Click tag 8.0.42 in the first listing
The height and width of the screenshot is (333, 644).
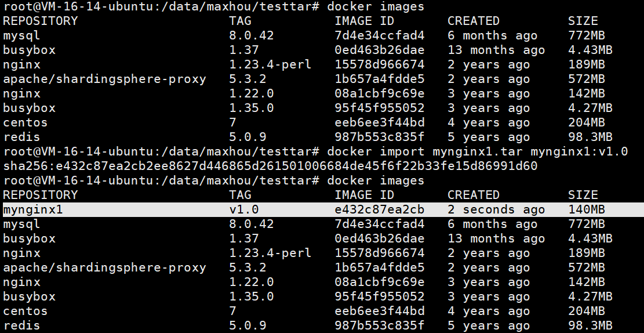(252, 36)
